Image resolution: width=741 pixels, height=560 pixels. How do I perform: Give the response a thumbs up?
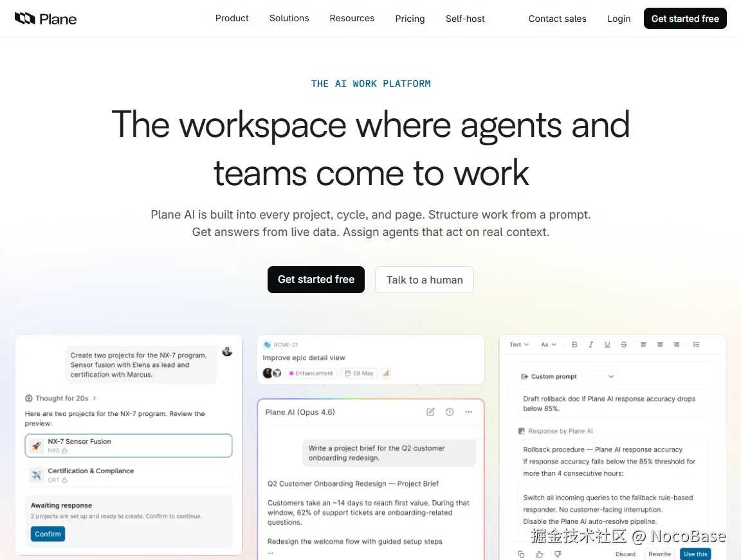pyautogui.click(x=539, y=554)
